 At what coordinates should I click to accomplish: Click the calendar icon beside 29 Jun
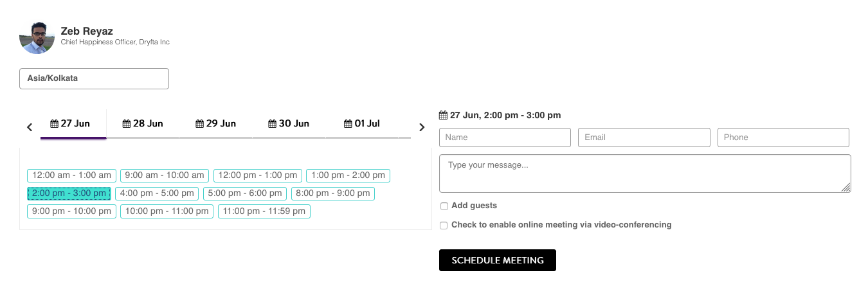[x=199, y=123]
